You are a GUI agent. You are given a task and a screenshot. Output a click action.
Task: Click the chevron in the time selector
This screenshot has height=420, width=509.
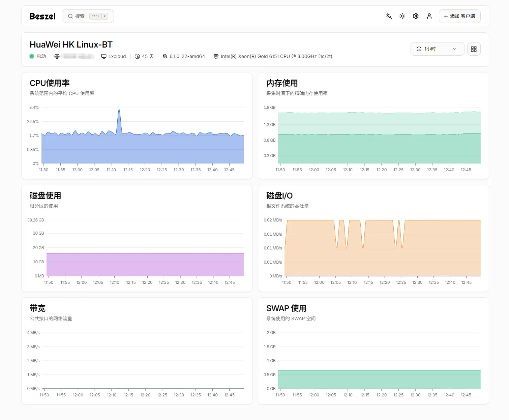coord(455,49)
